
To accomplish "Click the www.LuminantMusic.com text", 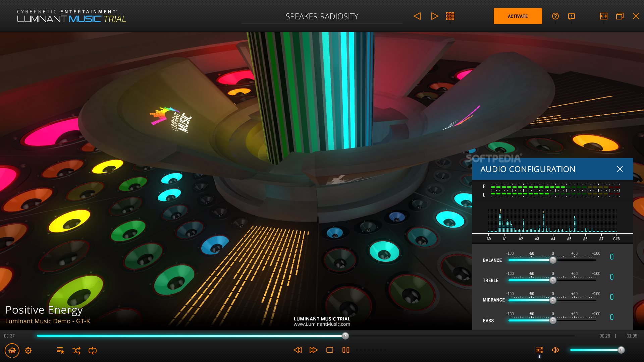I will tap(322, 324).
